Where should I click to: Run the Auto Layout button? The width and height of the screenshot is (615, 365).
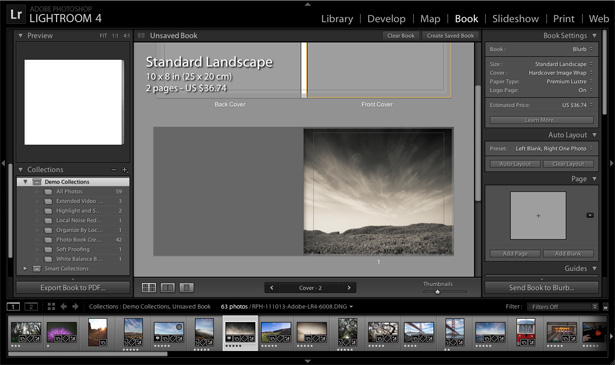tap(515, 164)
